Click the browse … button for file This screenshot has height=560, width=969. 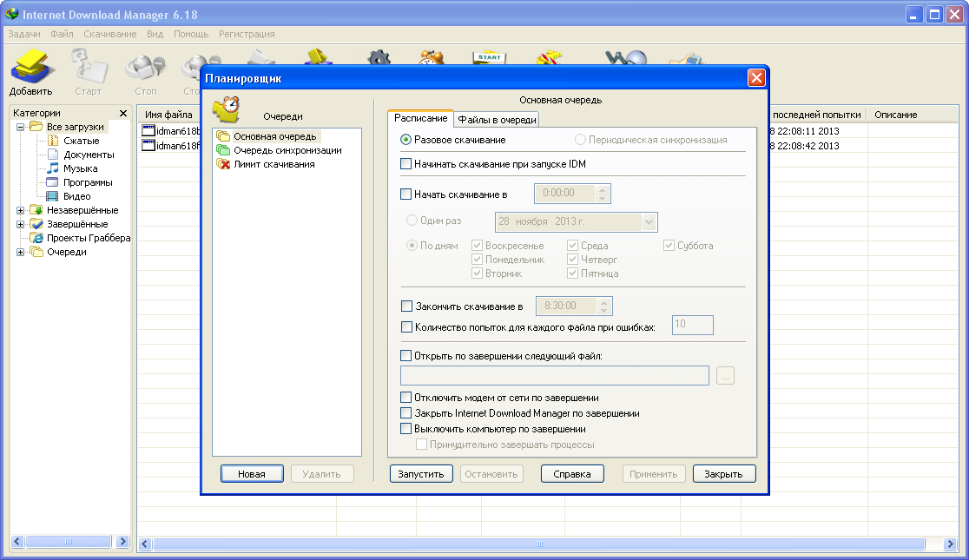(726, 375)
